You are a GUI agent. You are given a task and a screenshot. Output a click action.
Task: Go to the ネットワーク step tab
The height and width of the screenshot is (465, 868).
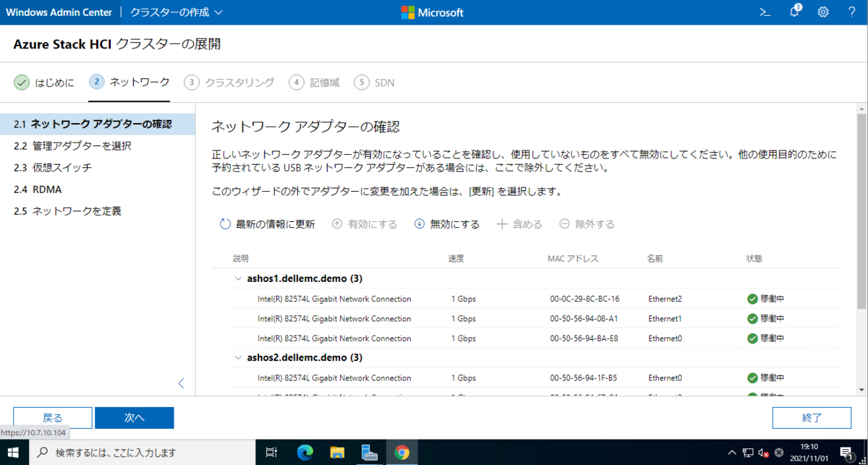pos(129,82)
